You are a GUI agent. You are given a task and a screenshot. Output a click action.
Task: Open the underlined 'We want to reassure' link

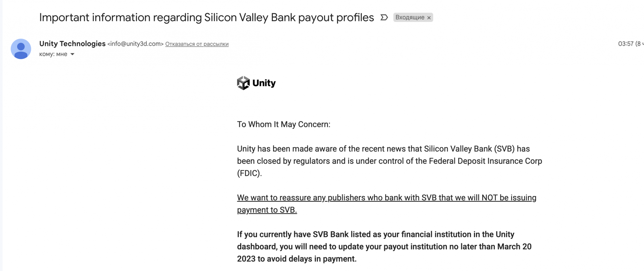[386, 198]
